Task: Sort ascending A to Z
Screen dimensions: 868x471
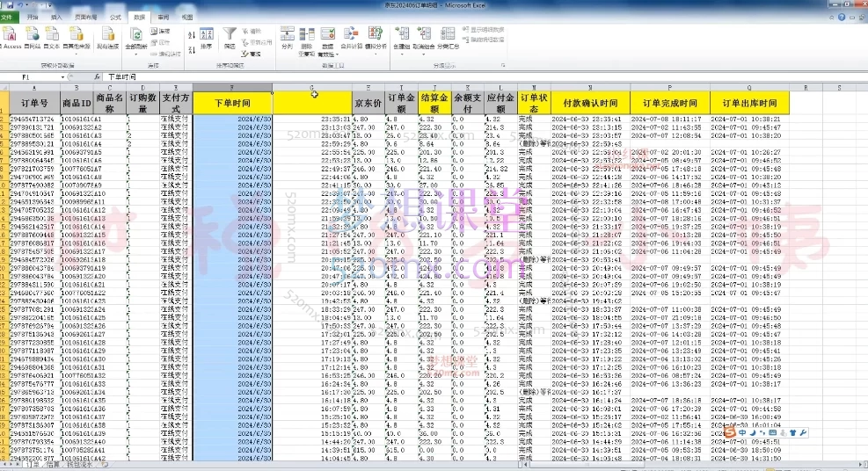Action: pos(192,35)
